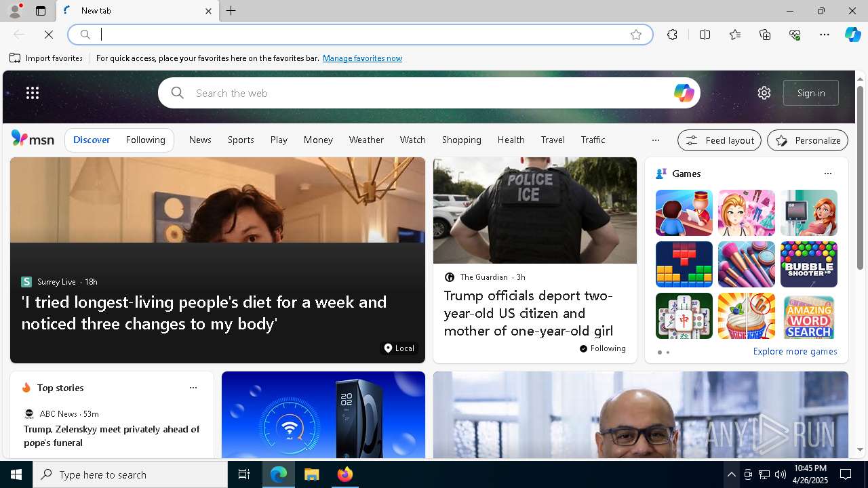
Task: Launch Firefox from taskbar
Action: [345, 474]
